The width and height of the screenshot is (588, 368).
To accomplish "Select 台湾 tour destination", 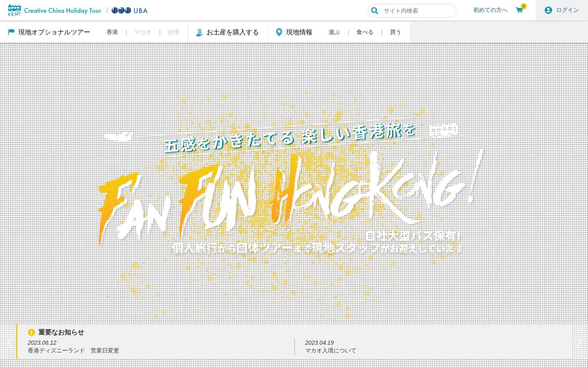I will point(174,32).
